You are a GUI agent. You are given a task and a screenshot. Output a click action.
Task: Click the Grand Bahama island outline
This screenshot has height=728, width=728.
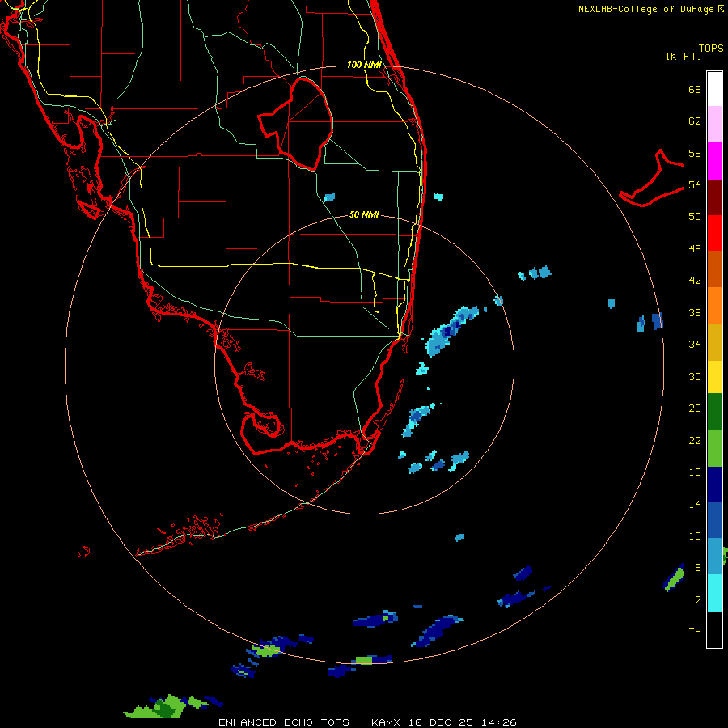[x=652, y=178]
